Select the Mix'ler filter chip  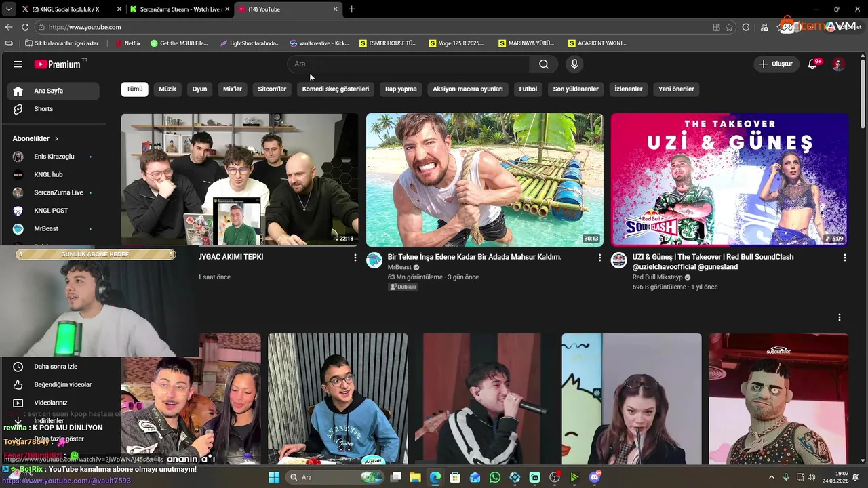(233, 89)
